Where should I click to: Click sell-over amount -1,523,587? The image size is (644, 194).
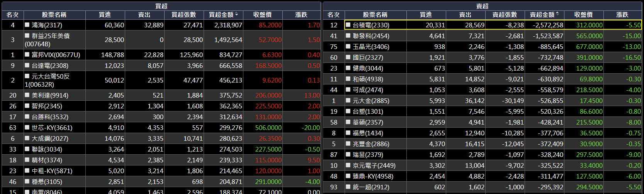pos(548,36)
